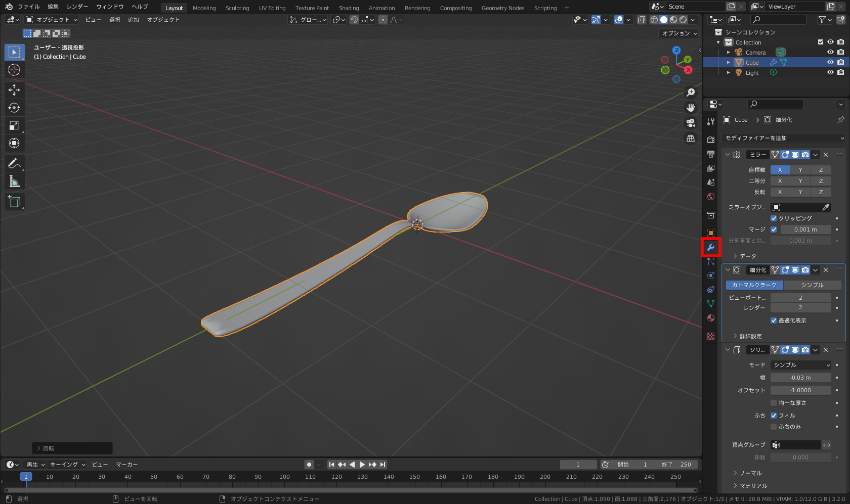Select the Annotate pencil tool

coord(14,163)
